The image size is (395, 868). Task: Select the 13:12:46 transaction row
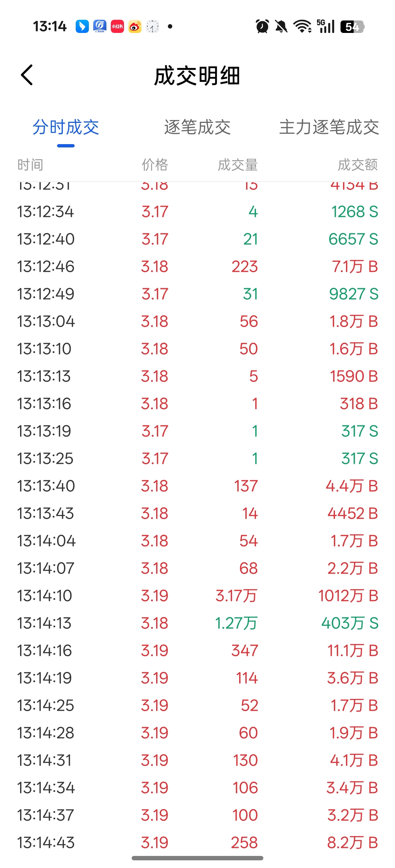(x=197, y=266)
